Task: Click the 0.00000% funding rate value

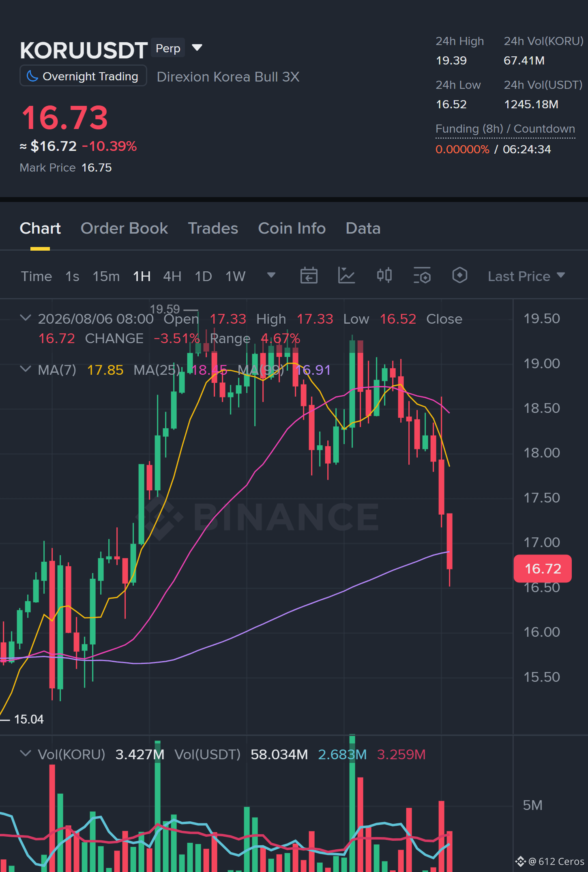Action: pyautogui.click(x=462, y=149)
